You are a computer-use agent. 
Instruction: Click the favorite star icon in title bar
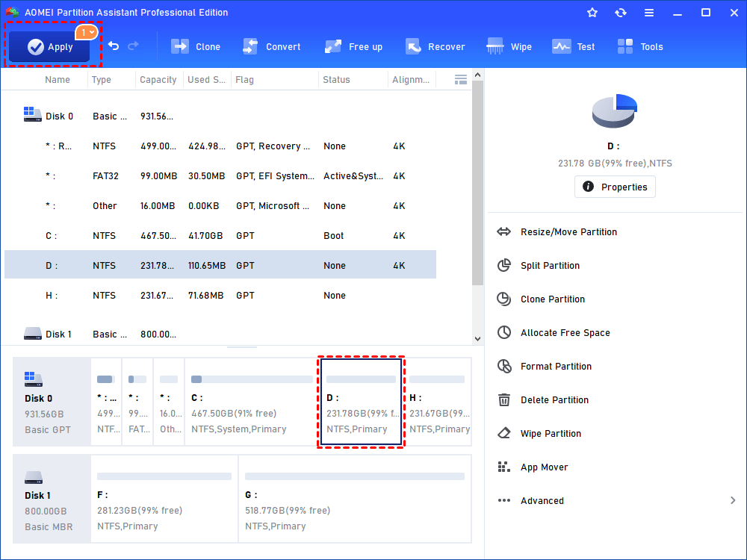pyautogui.click(x=592, y=13)
